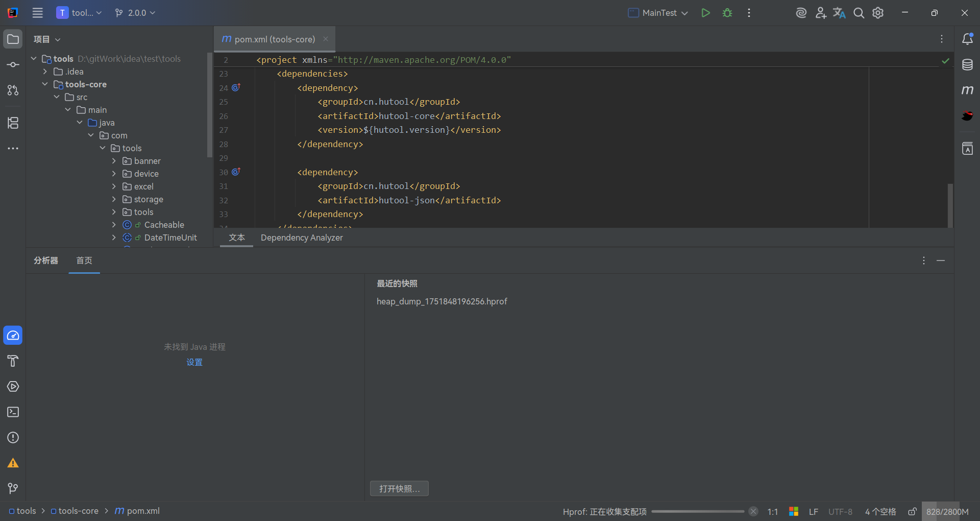The height and width of the screenshot is (521, 980).
Task: Open the Services tool window
Action: click(x=13, y=387)
